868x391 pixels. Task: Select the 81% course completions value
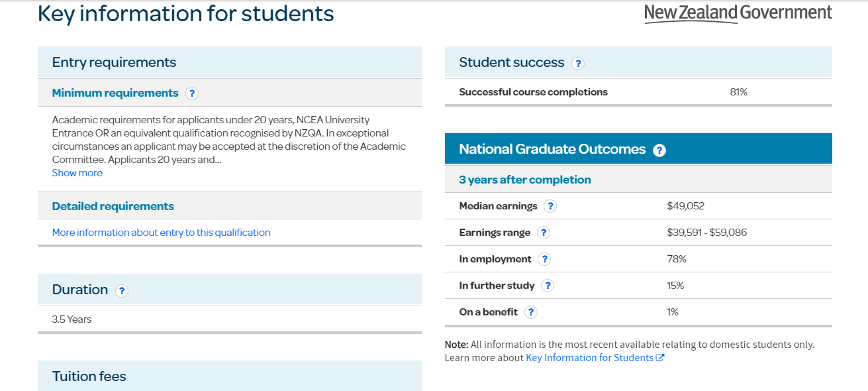pyautogui.click(x=739, y=92)
